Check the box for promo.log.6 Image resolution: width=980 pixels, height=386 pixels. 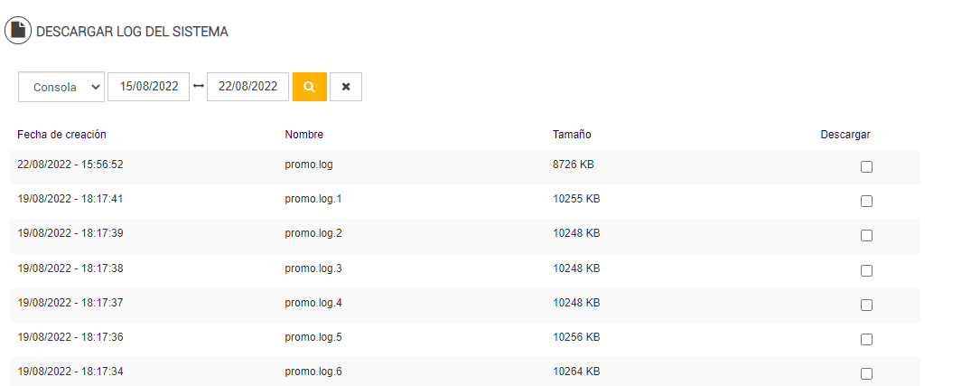coord(866,373)
